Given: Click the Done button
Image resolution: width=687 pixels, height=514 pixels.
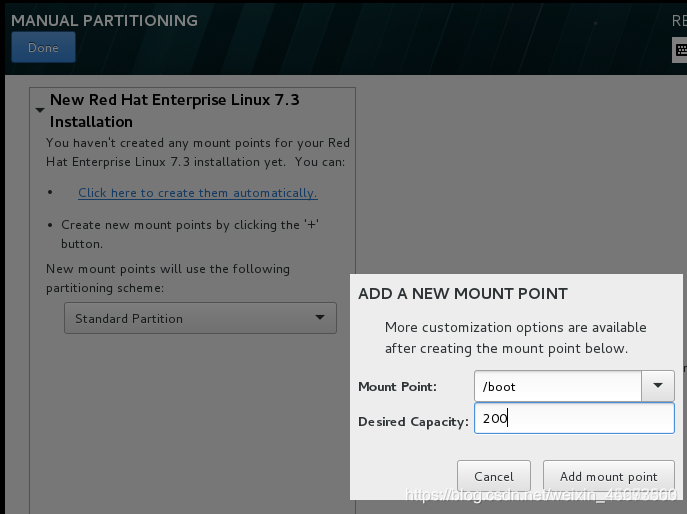Looking at the screenshot, I should click(x=43, y=47).
